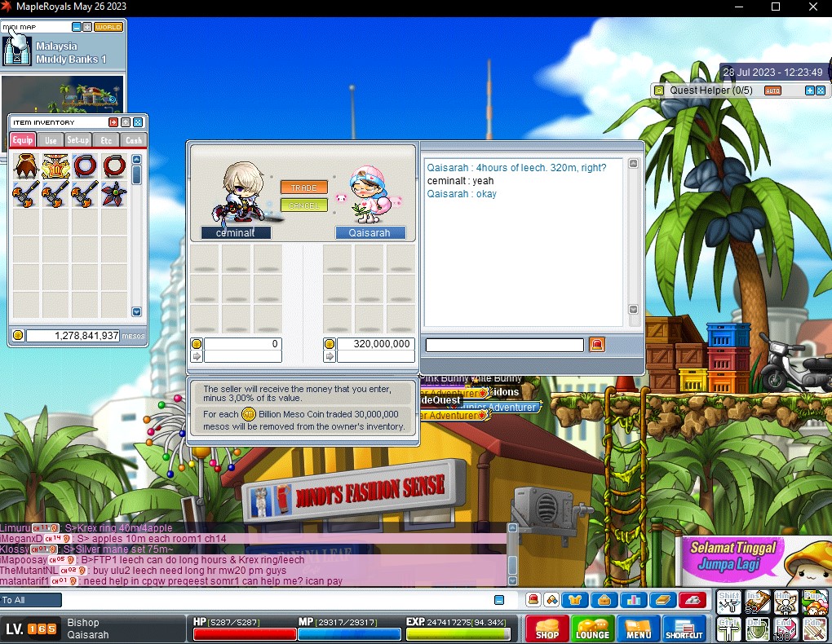The image size is (832, 644).
Task: Minimize the mini map with minus button
Action: pos(76,27)
